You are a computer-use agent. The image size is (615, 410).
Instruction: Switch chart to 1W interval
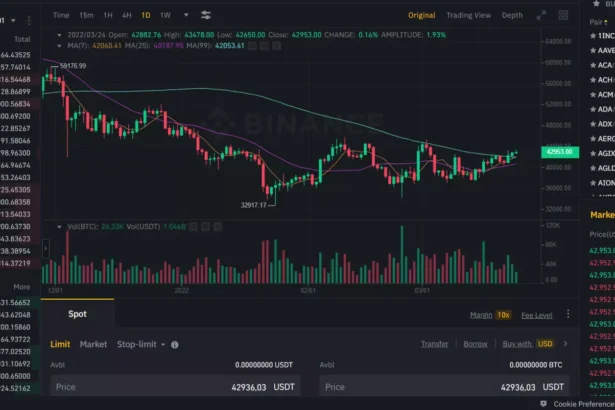point(165,15)
